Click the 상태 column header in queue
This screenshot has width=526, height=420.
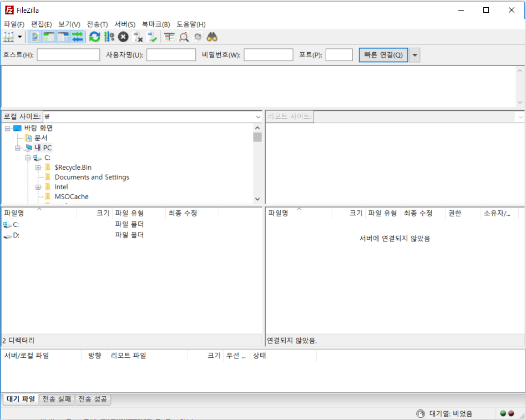point(283,356)
